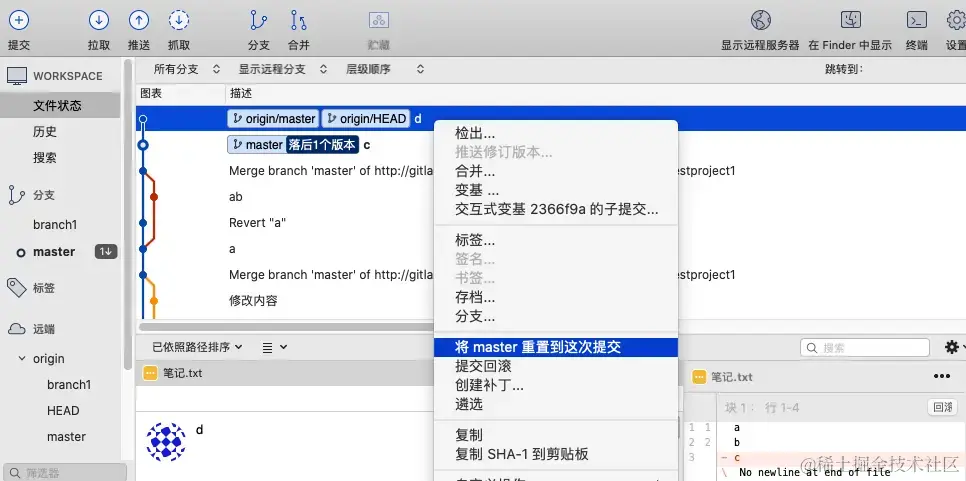Screen dimensions: 966x481
Task: Choose 标签... from context menu
Action: click(556, 240)
